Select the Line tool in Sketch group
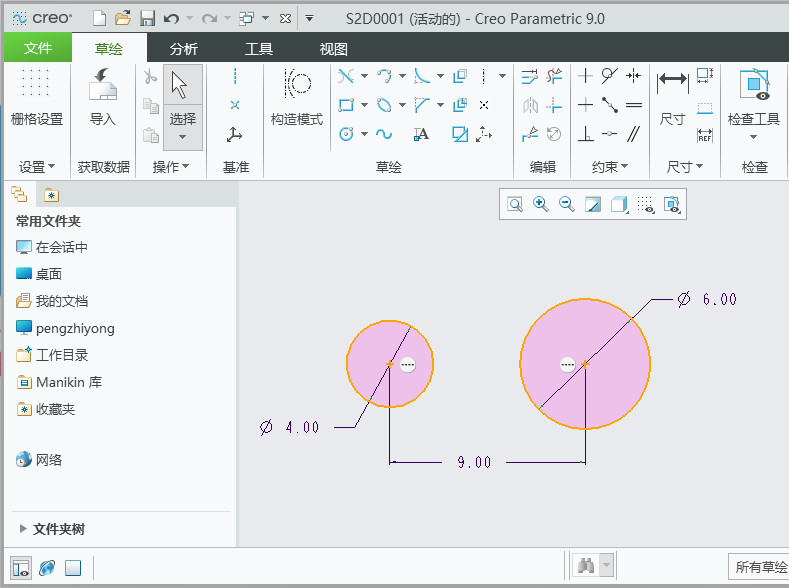This screenshot has height=588, width=789. tap(346, 76)
